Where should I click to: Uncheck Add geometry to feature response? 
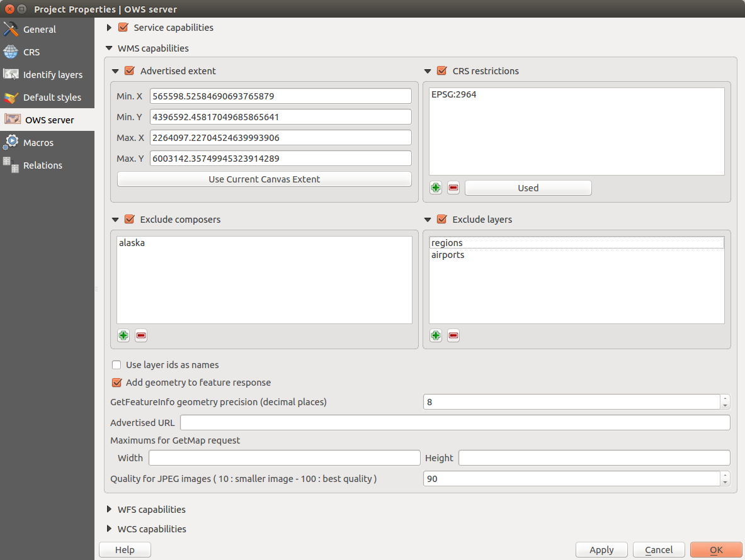pos(117,383)
